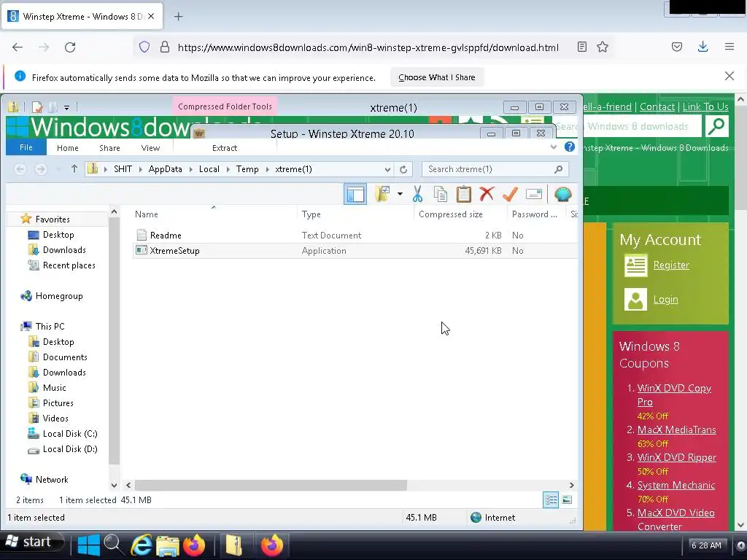Select the XtremeSetup application file
The height and width of the screenshot is (560, 747).
[x=355, y=251]
